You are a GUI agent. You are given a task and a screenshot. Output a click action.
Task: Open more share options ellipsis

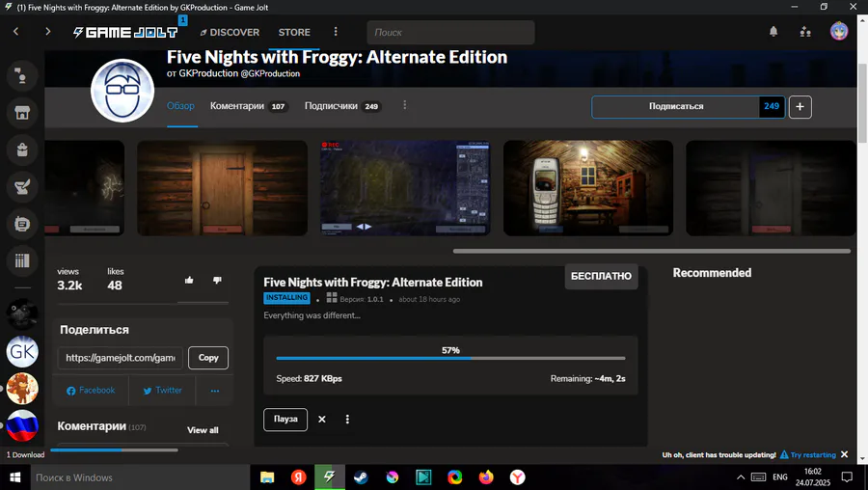pyautogui.click(x=215, y=391)
